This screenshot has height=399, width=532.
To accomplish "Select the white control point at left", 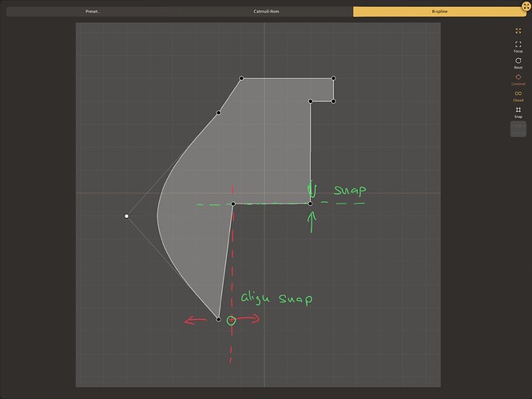I will [126, 216].
